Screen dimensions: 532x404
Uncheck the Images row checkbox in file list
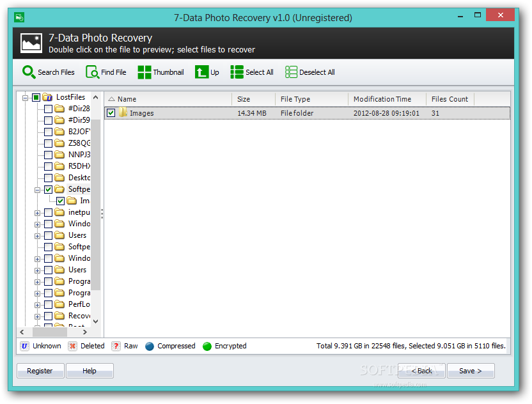click(111, 113)
